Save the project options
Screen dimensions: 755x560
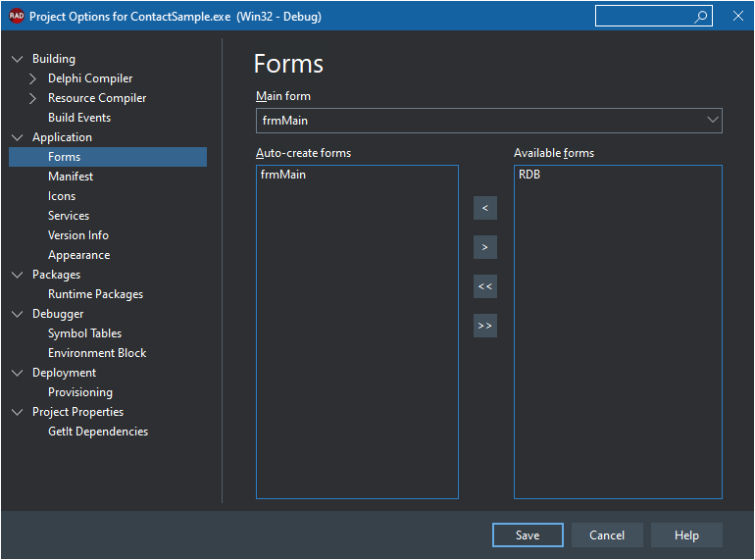[x=528, y=535]
